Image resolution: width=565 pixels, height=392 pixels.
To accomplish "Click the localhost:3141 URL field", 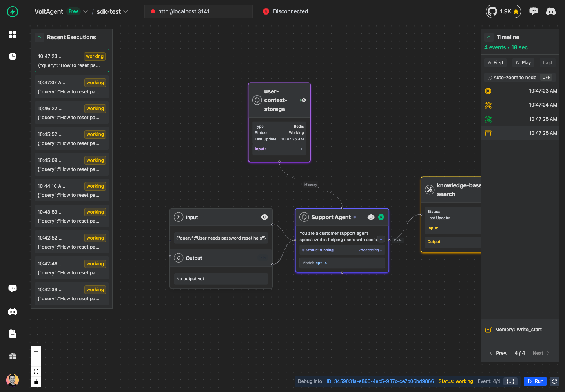I will click(199, 11).
